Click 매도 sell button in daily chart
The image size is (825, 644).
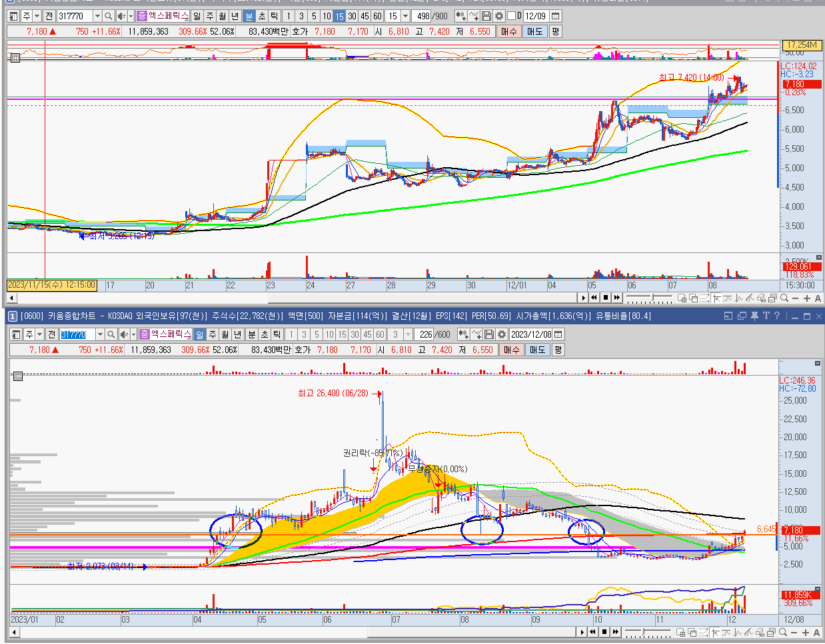[x=537, y=349]
